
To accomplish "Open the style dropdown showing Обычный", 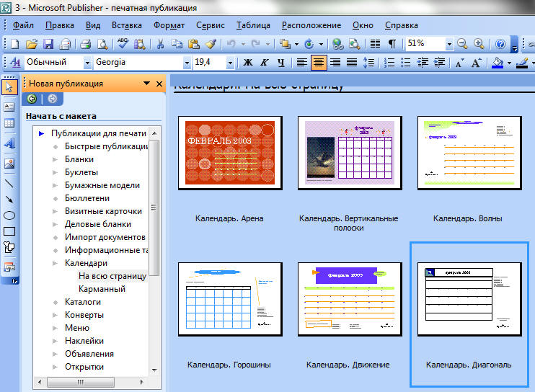I will pyautogui.click(x=87, y=63).
